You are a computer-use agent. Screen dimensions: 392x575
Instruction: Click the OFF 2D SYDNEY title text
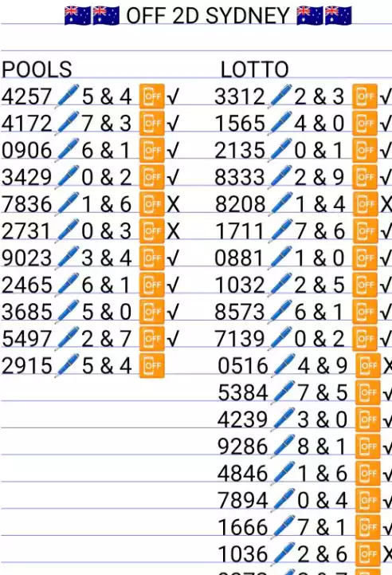coord(208,16)
